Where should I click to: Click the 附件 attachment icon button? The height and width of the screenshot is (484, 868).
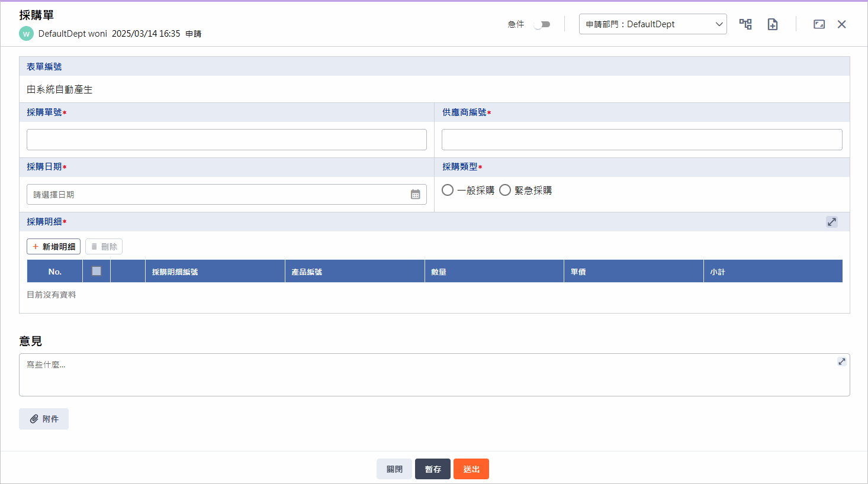34,418
